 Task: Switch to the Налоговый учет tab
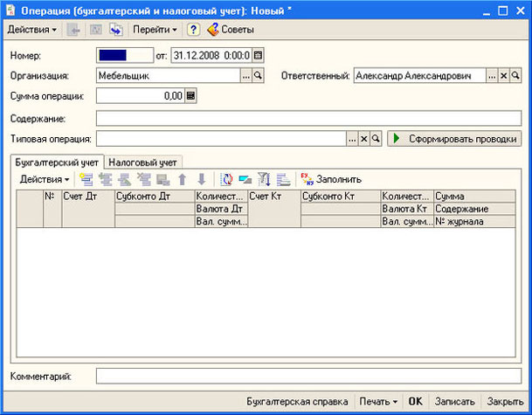tap(143, 162)
